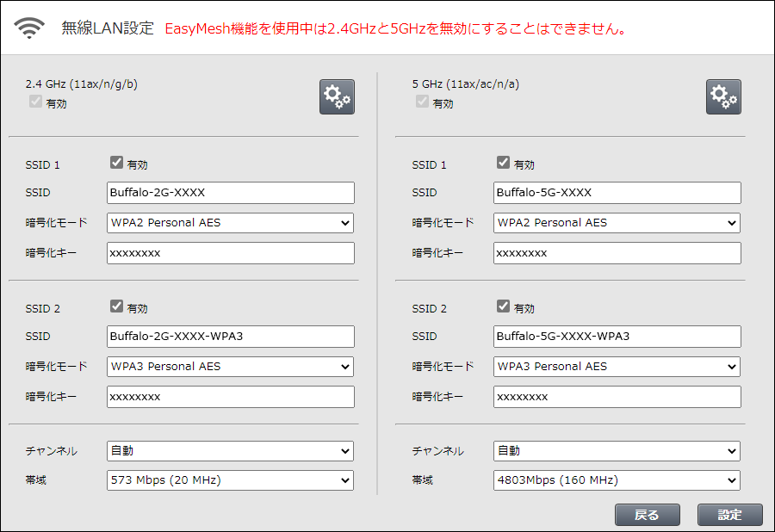Focus the Buffalo-2G-XXXX-WPA3 SSID field
Image resolution: width=775 pixels, height=532 pixels.
(x=230, y=337)
